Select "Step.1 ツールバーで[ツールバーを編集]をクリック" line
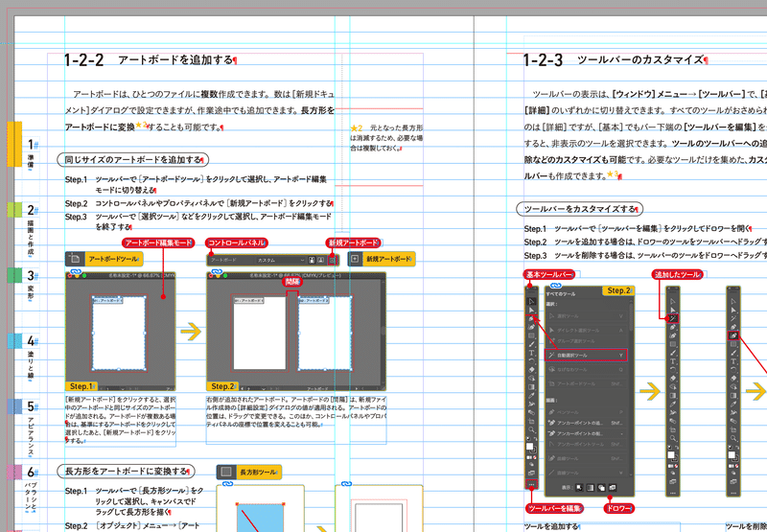Screen dimensions: 767x532 tap(638, 228)
